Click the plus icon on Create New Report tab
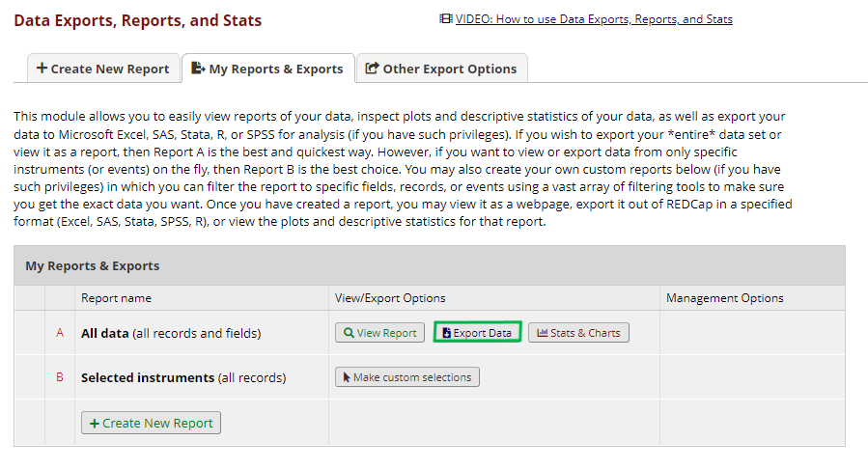This screenshot has height=469, width=868. (x=42, y=69)
